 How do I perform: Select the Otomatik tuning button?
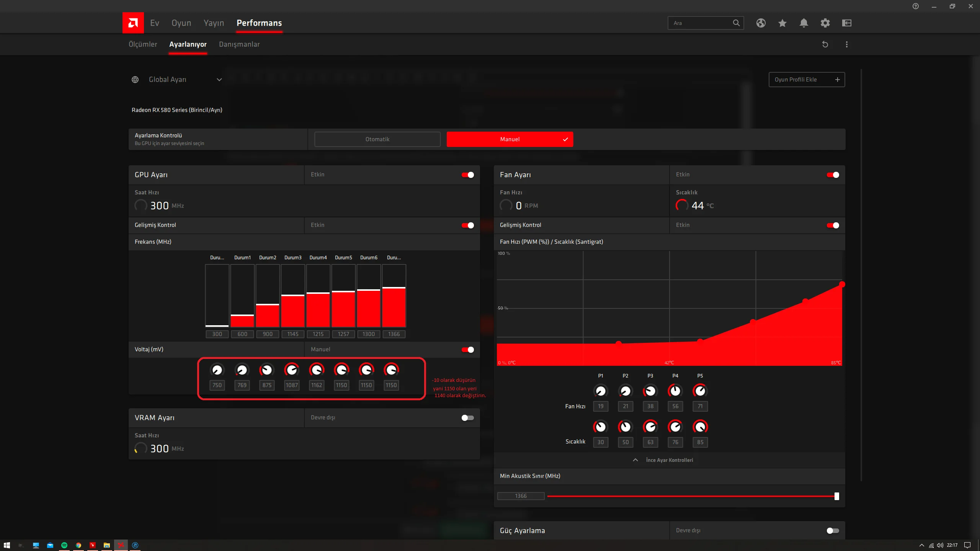coord(377,139)
